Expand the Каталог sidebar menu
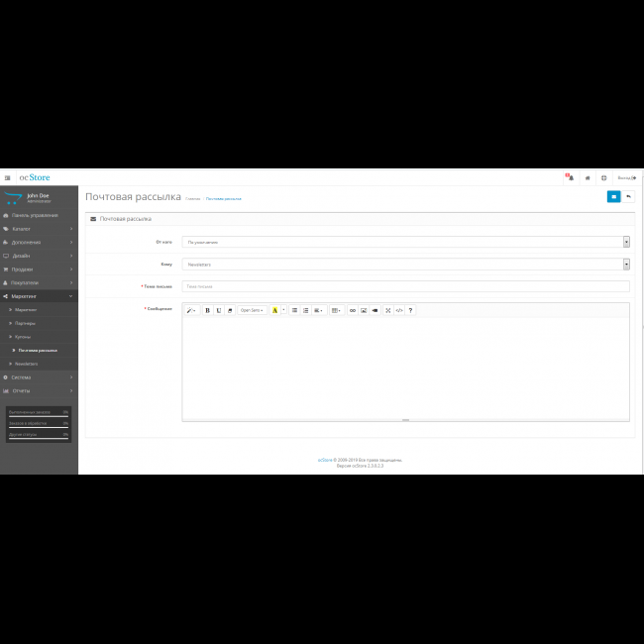Screen dimensions: 644x644 coord(39,228)
